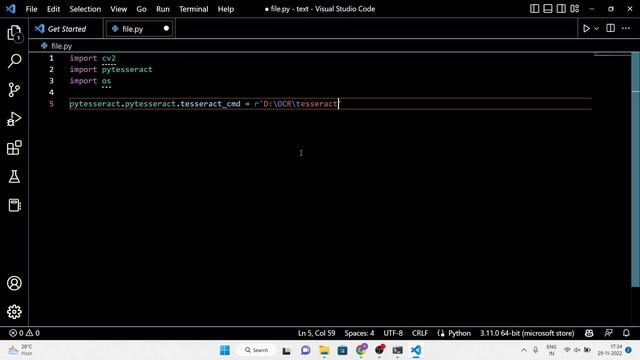Image resolution: width=640 pixels, height=360 pixels.
Task: Open the Go menu
Action: (x=141, y=9)
